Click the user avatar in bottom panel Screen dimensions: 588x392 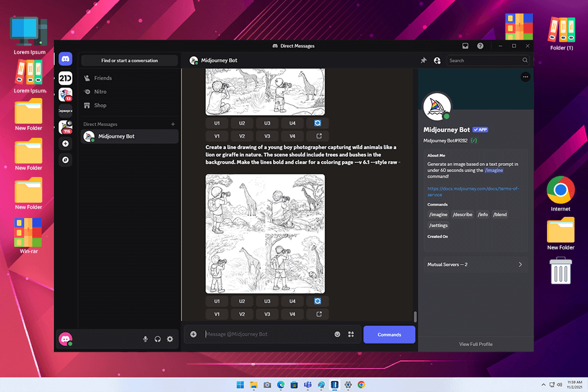click(66, 339)
